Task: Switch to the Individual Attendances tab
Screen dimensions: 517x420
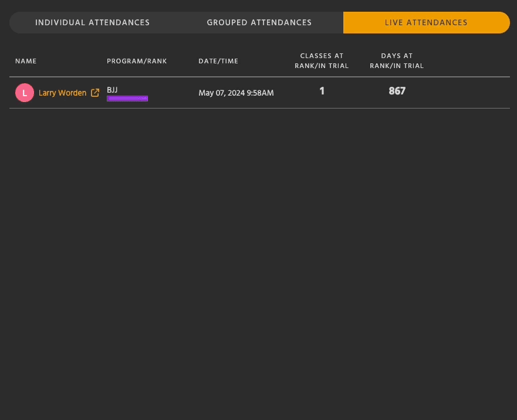Action: (92, 22)
